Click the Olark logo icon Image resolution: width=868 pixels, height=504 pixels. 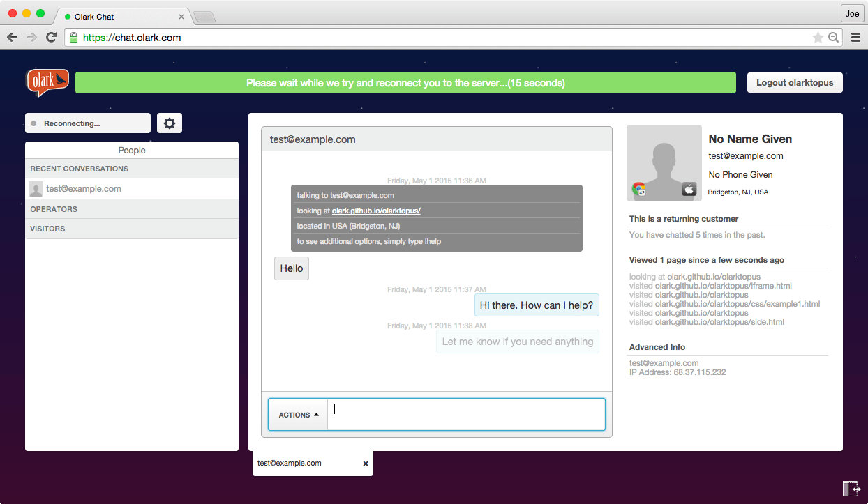(x=47, y=82)
